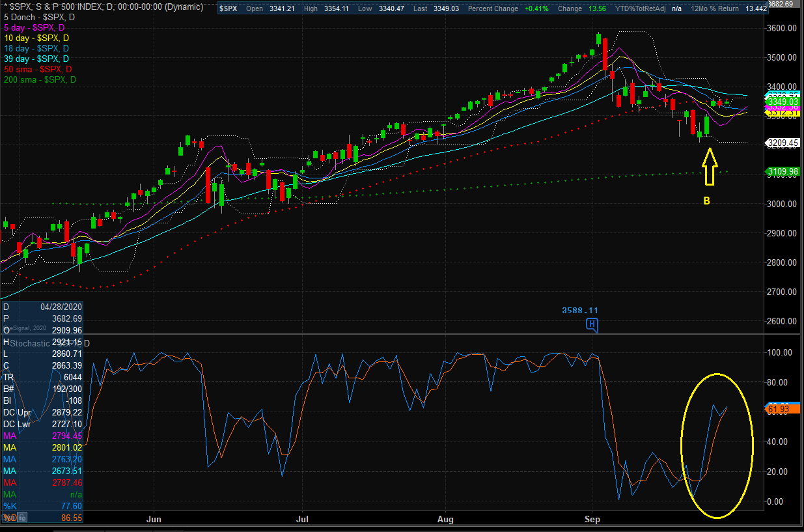Select the red 50 sma study label
This screenshot has height=532, width=804.
(x=38, y=69)
